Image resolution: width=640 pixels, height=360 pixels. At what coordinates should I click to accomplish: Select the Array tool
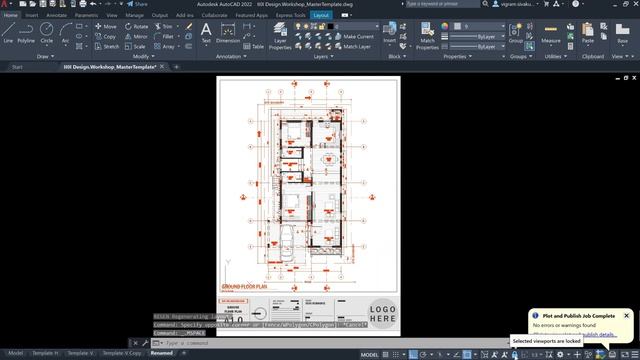click(x=164, y=47)
